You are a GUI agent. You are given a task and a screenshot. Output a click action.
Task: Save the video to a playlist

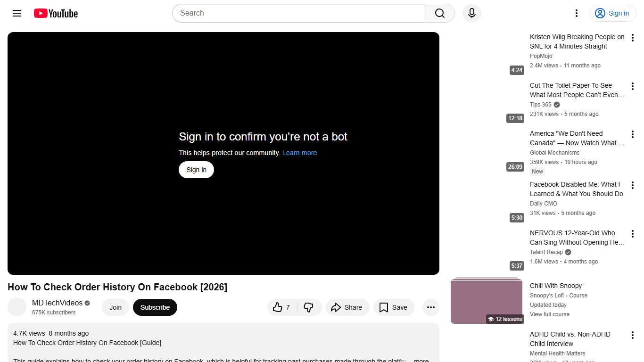click(x=394, y=307)
